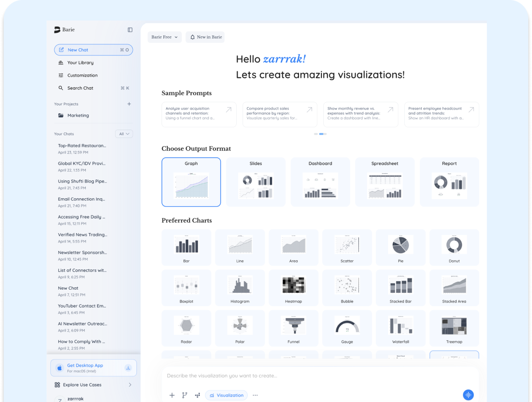This screenshot has width=532, height=402.
Task: Click the Customization sliders icon
Action: [x=61, y=76]
